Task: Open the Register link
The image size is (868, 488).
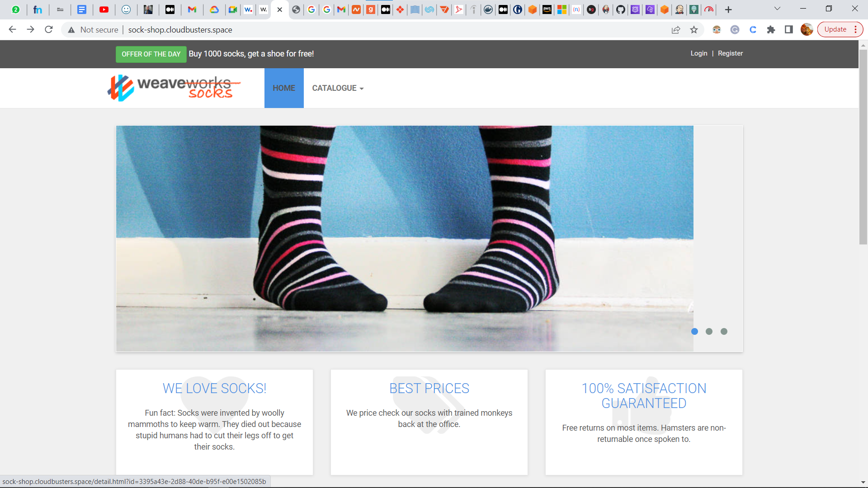Action: (730, 53)
